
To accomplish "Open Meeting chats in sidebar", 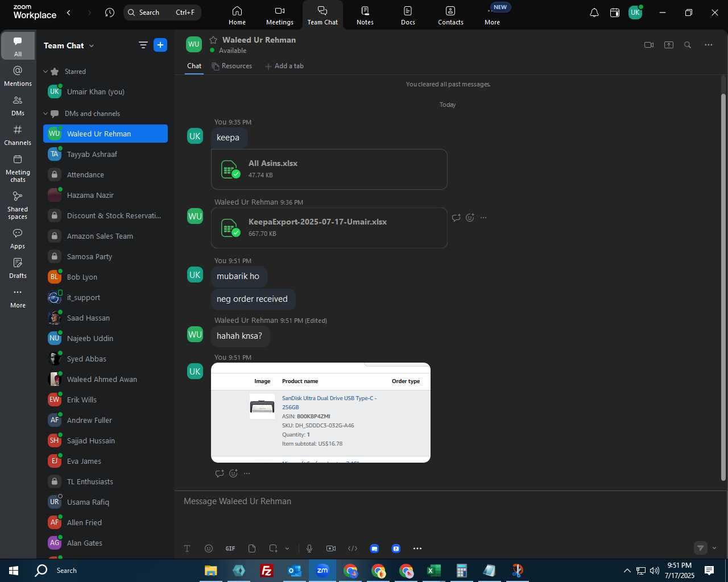I will pos(18,168).
